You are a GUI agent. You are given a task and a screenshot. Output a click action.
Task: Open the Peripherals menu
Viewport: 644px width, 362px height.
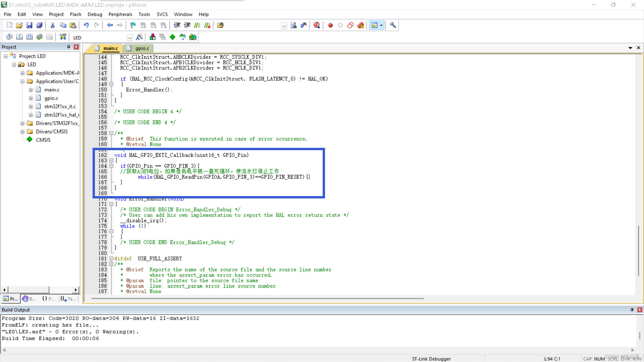[x=120, y=14]
